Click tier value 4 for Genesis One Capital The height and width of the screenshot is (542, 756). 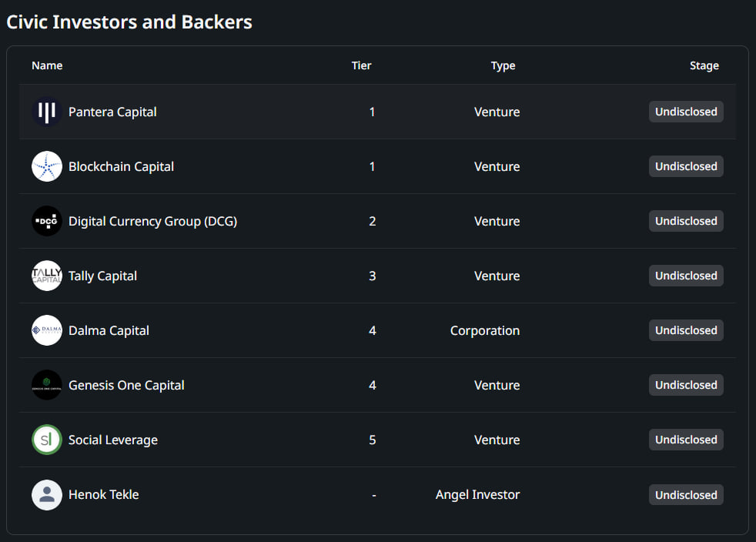point(372,385)
